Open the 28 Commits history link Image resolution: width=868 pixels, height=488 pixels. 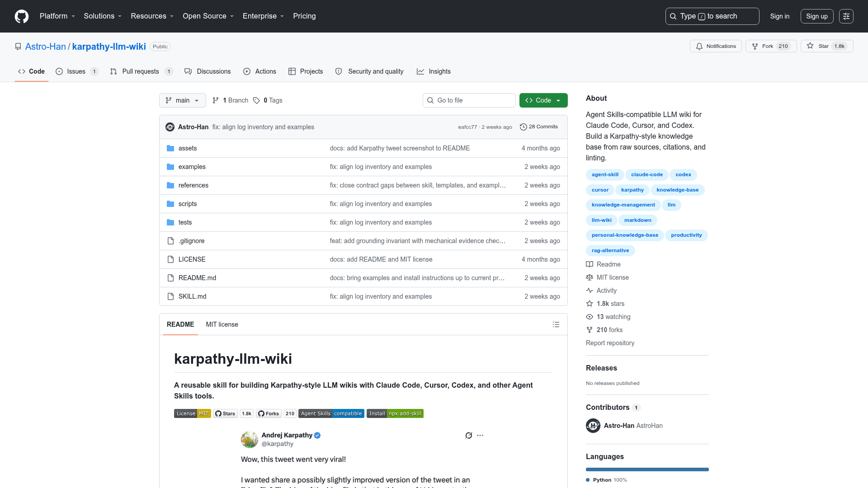539,127
